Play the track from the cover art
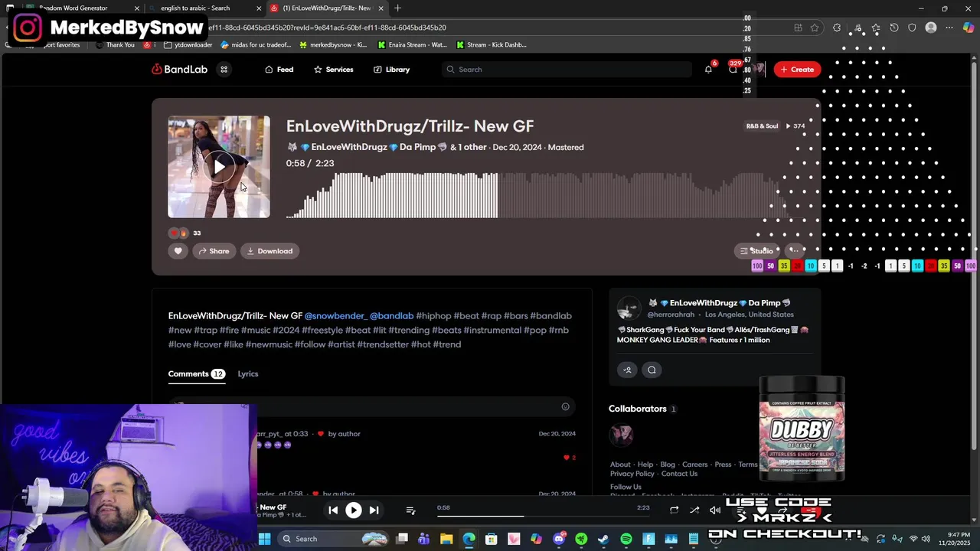The width and height of the screenshot is (980, 551). pos(219,167)
